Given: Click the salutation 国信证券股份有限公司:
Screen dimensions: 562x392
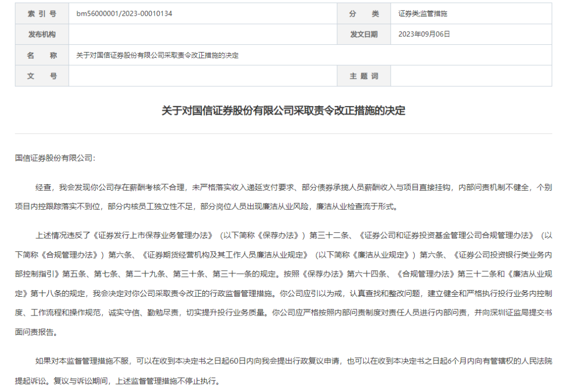Looking at the screenshot, I should coord(55,158).
